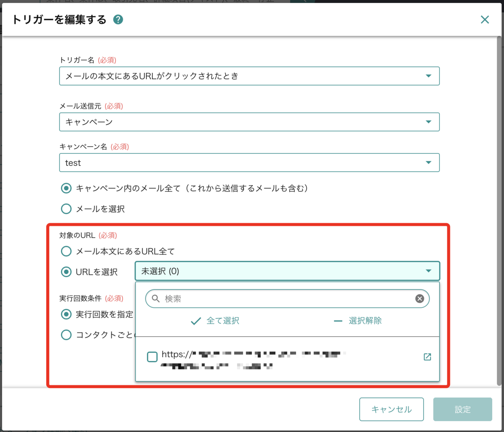Click into the 検索 search field

coord(286,298)
